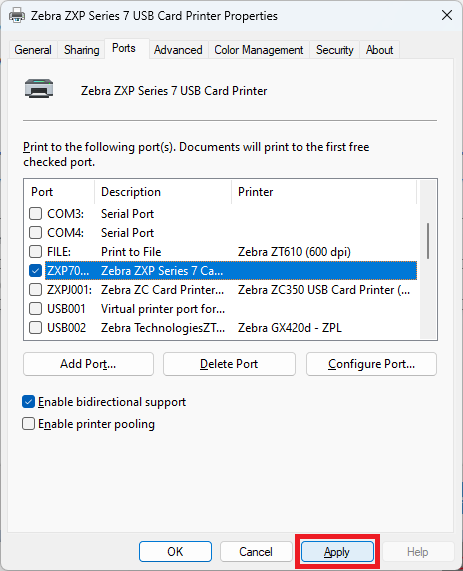Switch to the Security tab

coord(335,50)
